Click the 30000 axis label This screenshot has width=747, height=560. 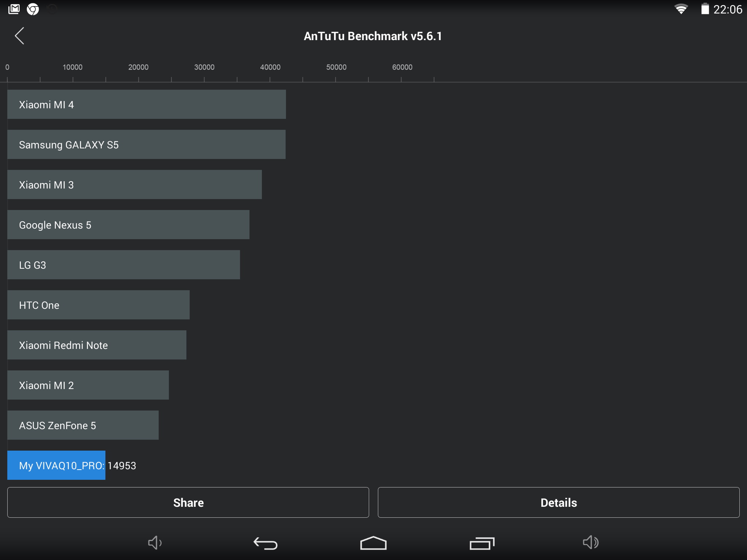coord(204,67)
